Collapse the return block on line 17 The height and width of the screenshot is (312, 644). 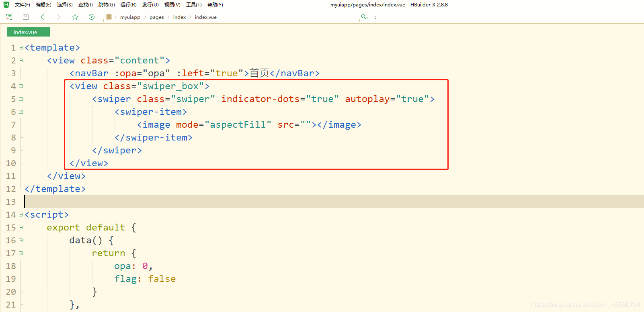coord(21,253)
